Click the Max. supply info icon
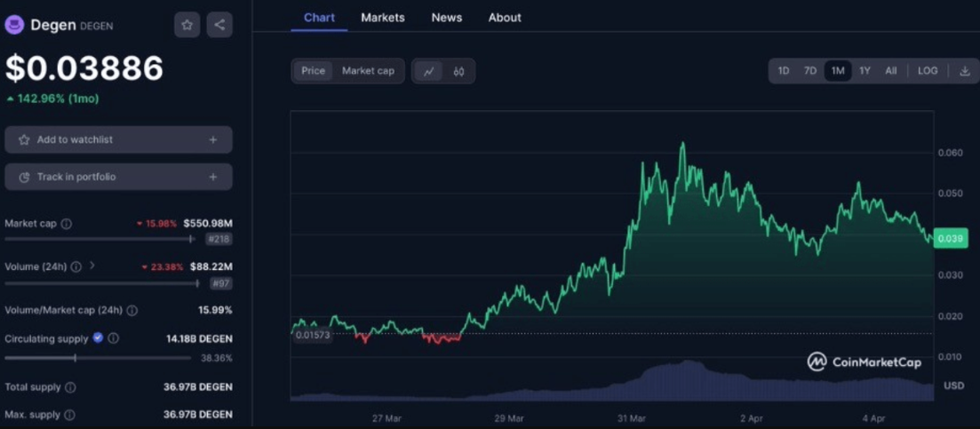 coord(70,415)
